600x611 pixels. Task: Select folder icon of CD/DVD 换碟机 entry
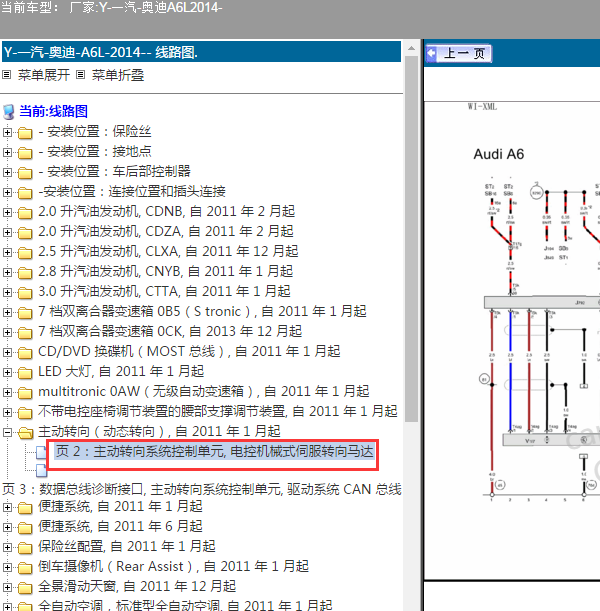(x=25, y=353)
